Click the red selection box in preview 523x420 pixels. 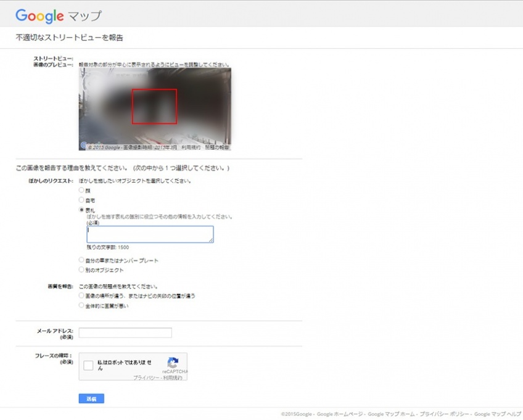pyautogui.click(x=154, y=106)
